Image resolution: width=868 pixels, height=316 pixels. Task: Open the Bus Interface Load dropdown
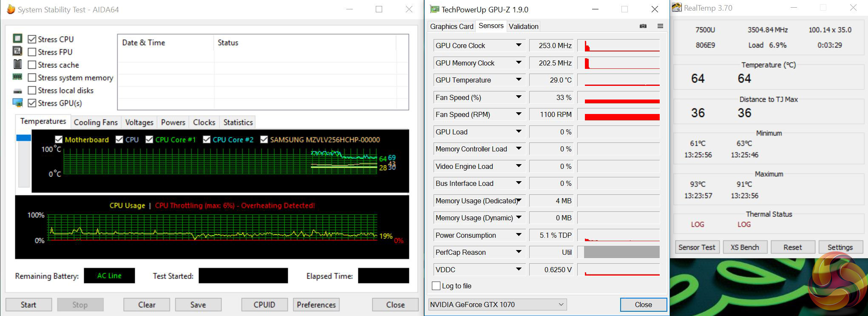(519, 183)
